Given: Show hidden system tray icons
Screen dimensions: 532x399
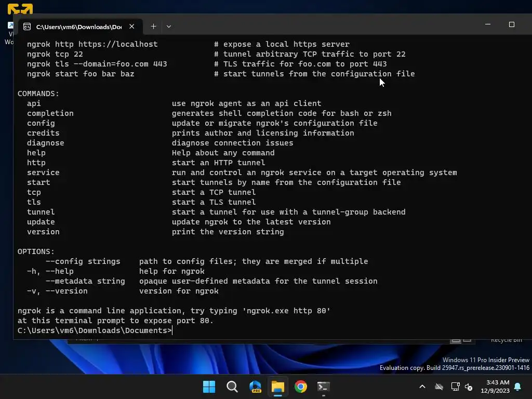Looking at the screenshot, I should tap(422, 387).
